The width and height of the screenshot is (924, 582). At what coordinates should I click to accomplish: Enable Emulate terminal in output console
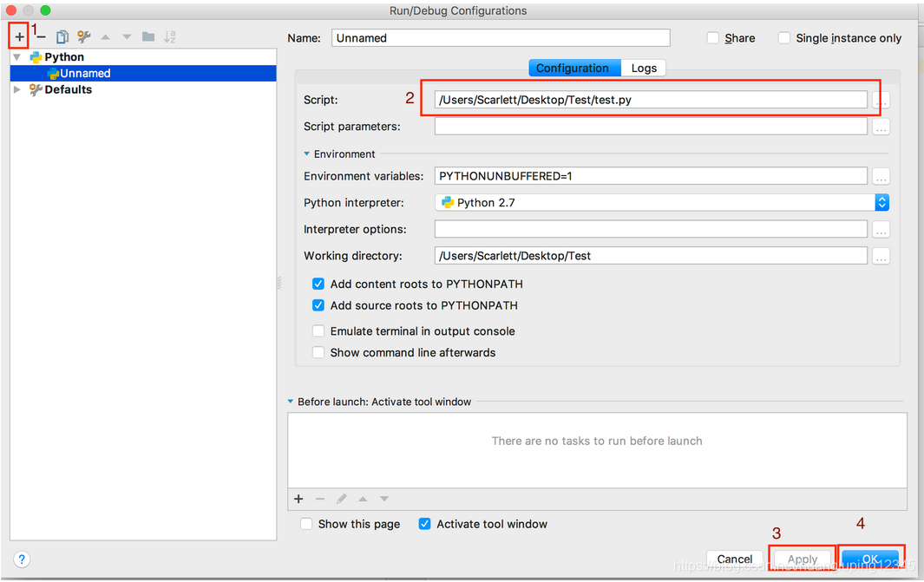pos(318,331)
